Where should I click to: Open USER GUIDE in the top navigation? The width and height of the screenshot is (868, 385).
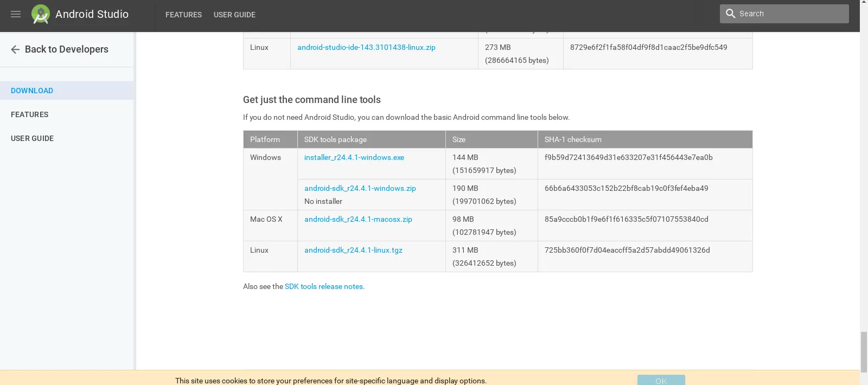234,15
